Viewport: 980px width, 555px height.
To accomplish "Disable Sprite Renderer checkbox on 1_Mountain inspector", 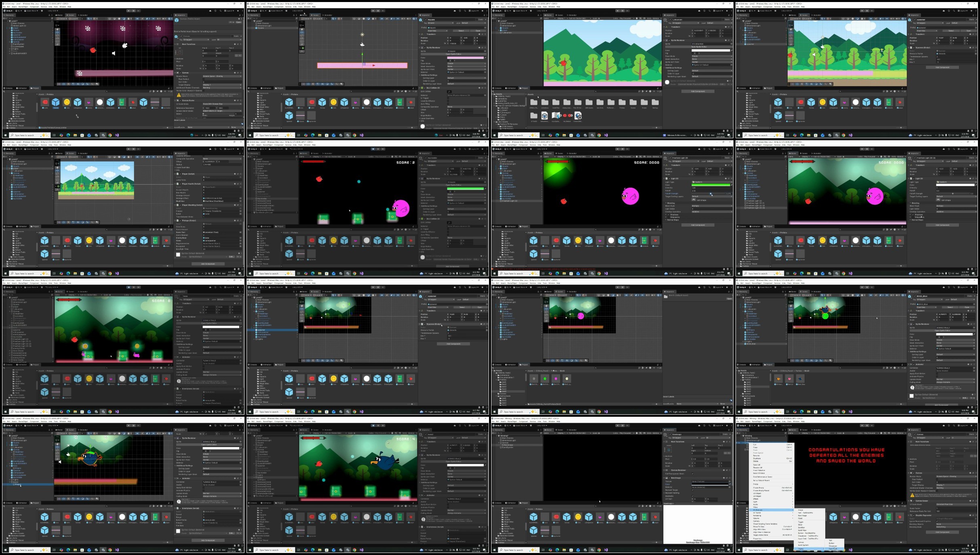I will 669,40.
